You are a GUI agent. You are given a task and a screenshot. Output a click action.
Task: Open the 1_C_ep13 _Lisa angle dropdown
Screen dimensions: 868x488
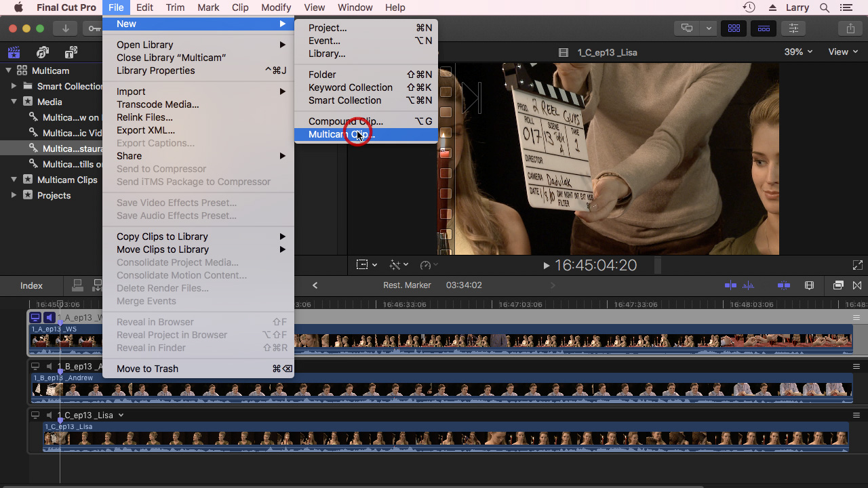point(121,415)
